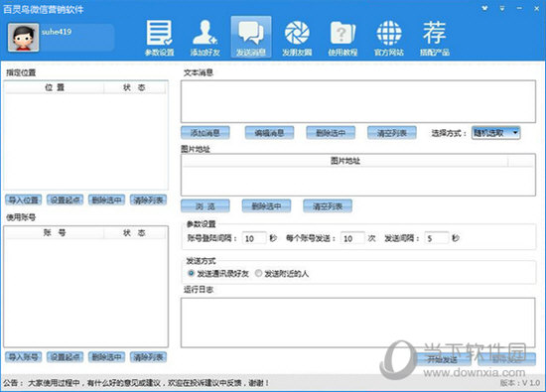Screen dimensions: 546x392
Task: Click 发送间隔 seconds input field
Action: click(x=437, y=238)
